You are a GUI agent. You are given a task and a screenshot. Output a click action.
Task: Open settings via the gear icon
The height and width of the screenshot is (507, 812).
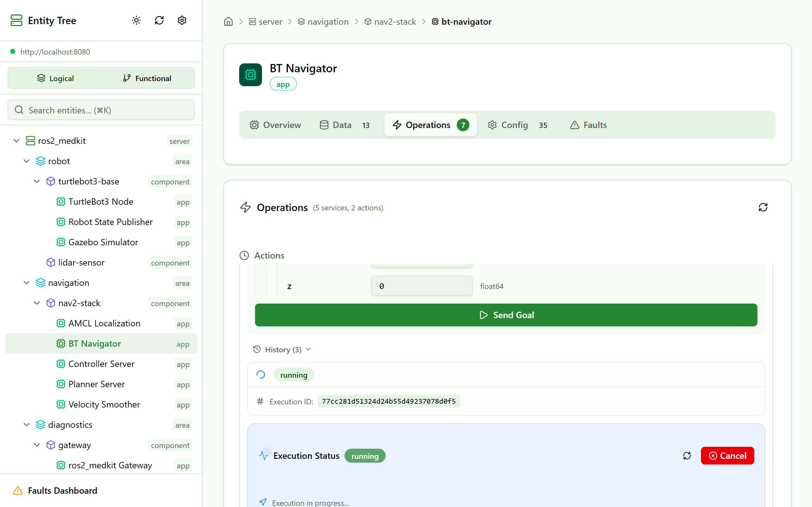[182, 21]
